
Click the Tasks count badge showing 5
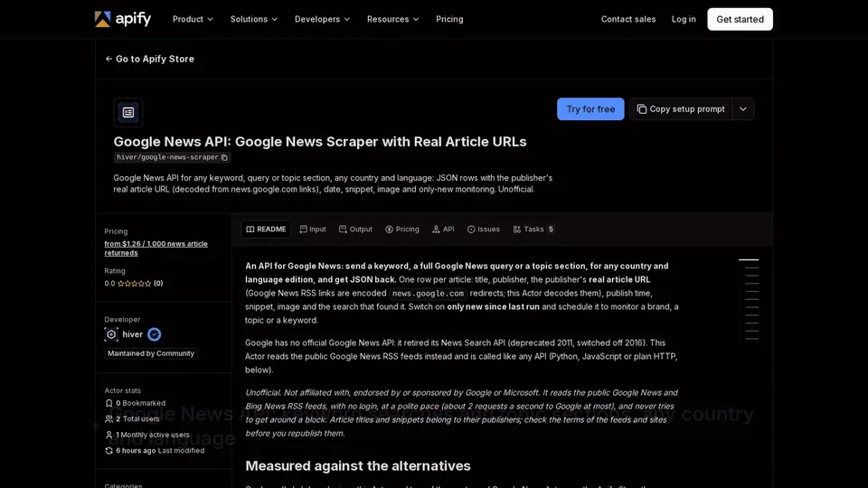[551, 229]
